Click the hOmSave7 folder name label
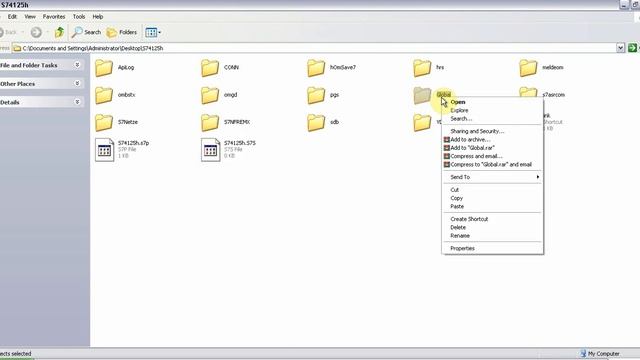This screenshot has width=640, height=360. click(x=343, y=67)
